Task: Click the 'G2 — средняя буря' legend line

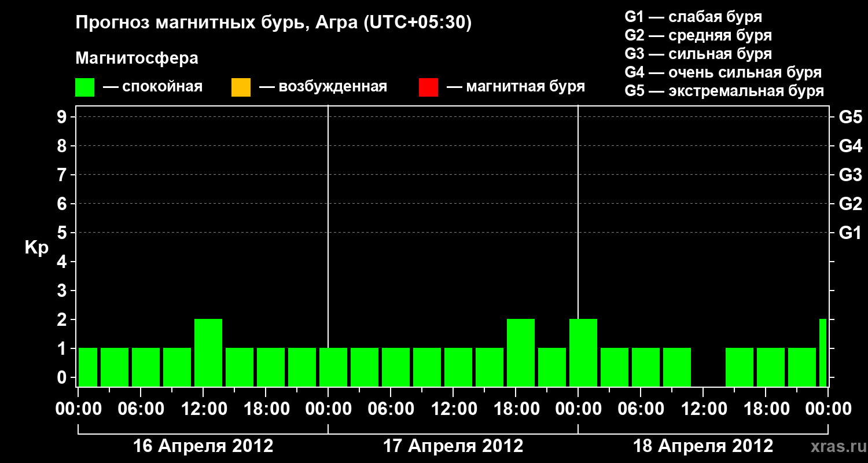Action: [698, 35]
